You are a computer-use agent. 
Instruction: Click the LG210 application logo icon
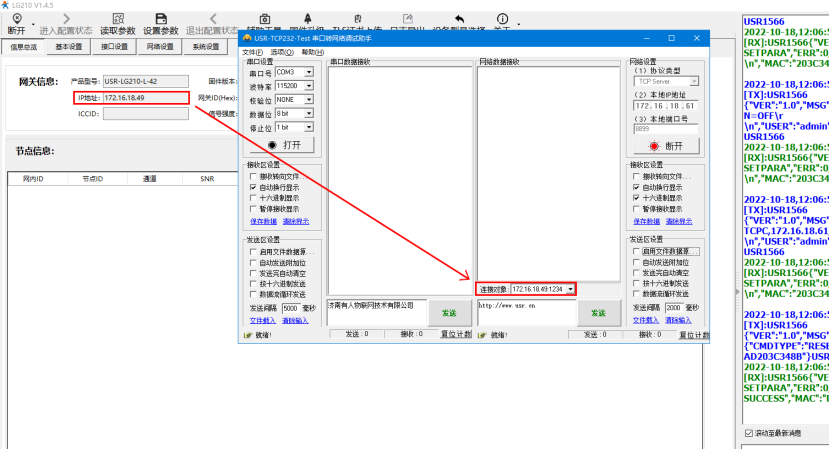(5, 5)
